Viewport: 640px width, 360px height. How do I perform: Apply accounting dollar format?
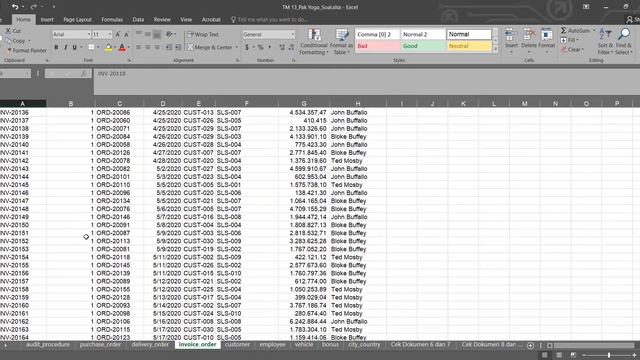click(x=247, y=47)
